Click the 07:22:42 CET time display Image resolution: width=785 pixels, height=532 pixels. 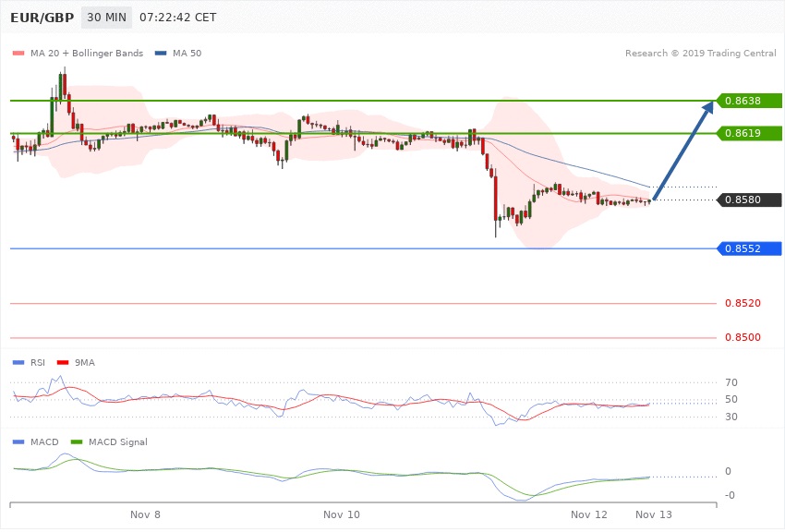point(178,18)
